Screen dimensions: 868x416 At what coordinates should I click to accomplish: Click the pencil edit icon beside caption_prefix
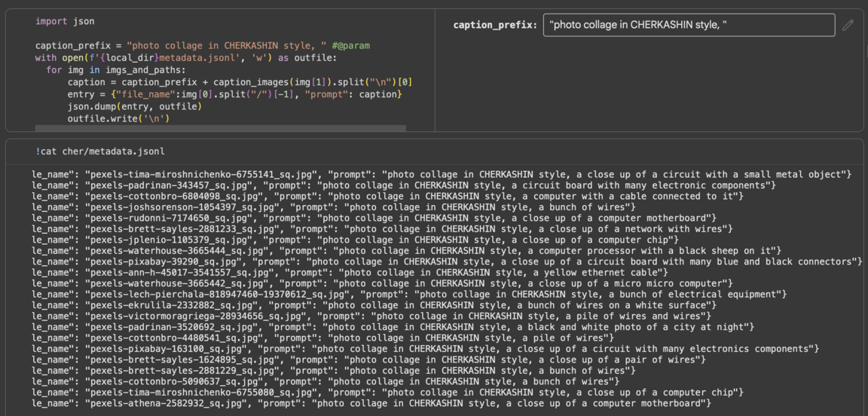(x=848, y=25)
